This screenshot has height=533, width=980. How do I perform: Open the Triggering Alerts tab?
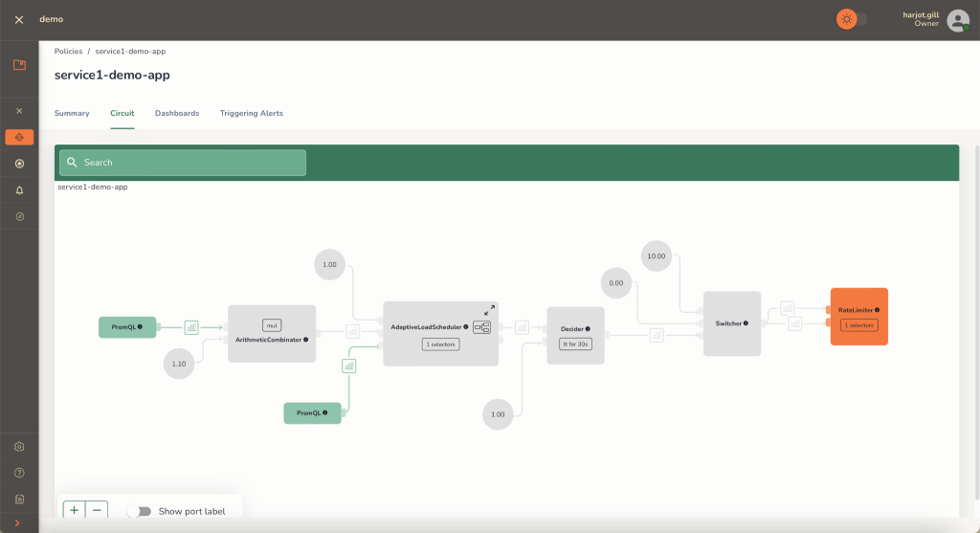click(251, 113)
